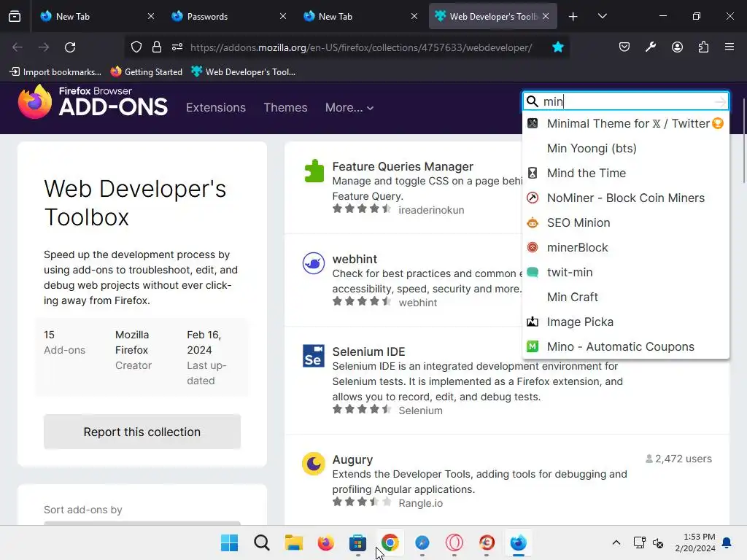Screen dimensions: 747x560
Task: Expand the More... menu
Action: click(349, 108)
